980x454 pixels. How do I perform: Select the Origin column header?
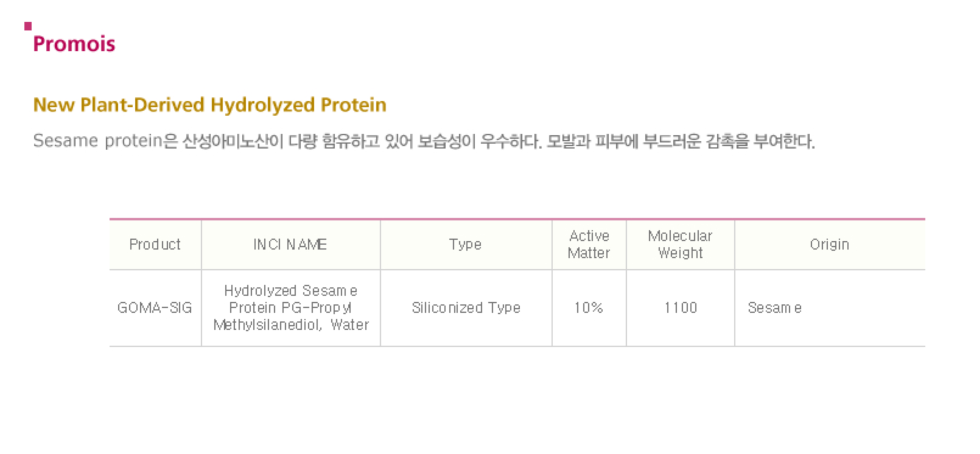click(829, 244)
